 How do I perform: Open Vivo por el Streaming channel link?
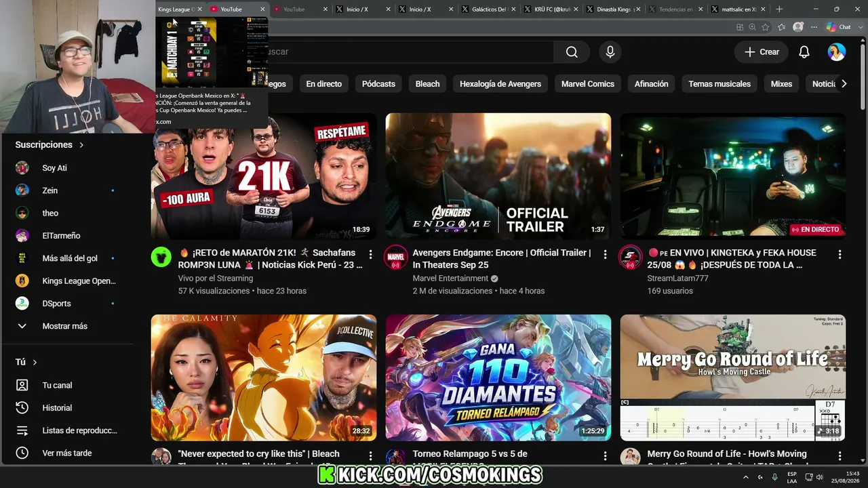[216, 279]
